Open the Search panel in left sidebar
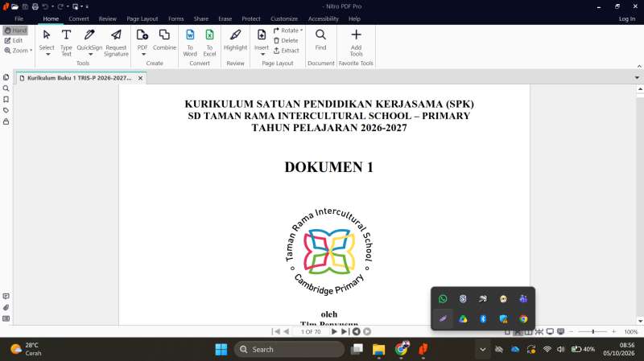Viewport: 644px width, 361px height. pos(6,88)
